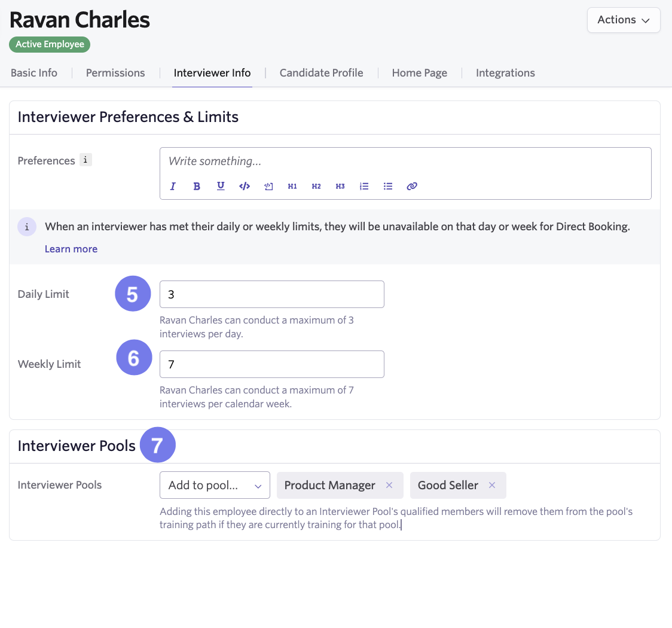
Task: Toggle underline formatting in Preferences editor
Action: [x=221, y=186]
